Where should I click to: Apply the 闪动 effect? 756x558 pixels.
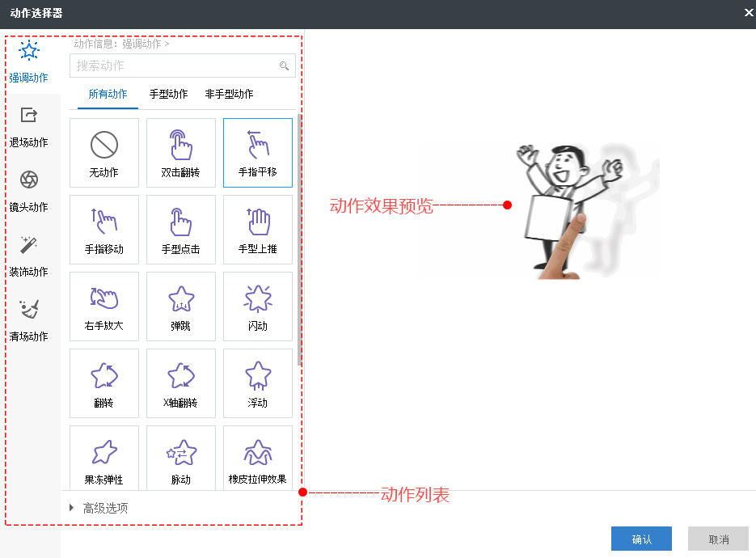tap(257, 306)
